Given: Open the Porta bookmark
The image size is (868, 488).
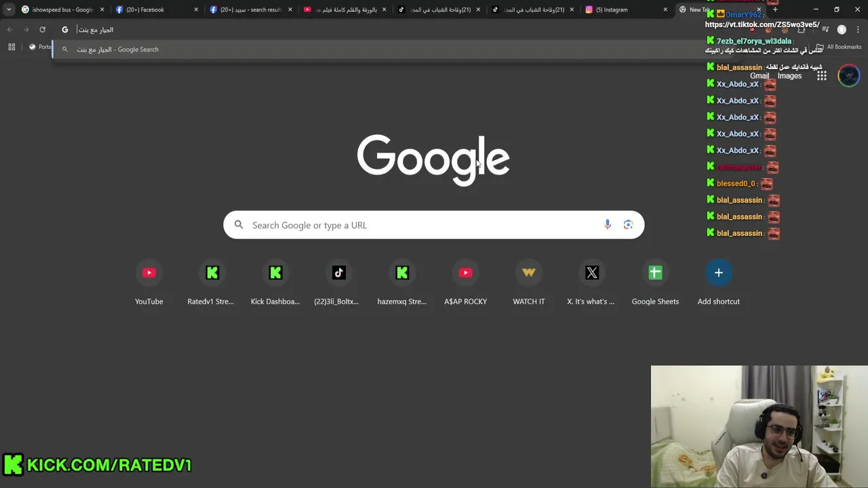Looking at the screenshot, I should tap(40, 47).
